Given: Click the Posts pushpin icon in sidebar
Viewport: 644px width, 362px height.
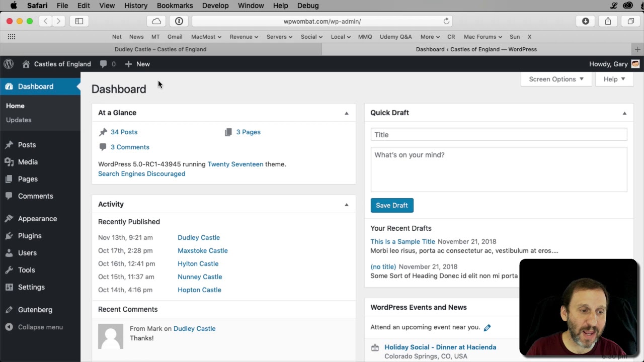Looking at the screenshot, I should point(9,145).
